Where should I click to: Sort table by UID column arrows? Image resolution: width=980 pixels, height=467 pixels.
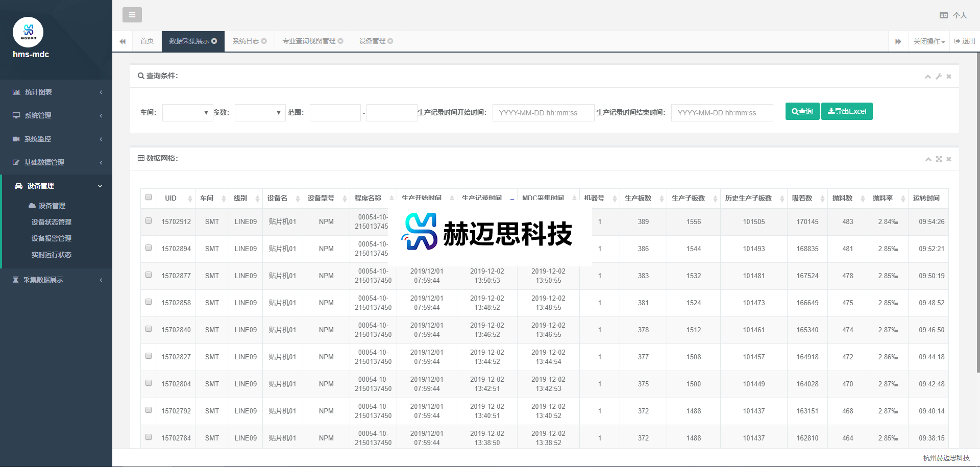(x=190, y=199)
